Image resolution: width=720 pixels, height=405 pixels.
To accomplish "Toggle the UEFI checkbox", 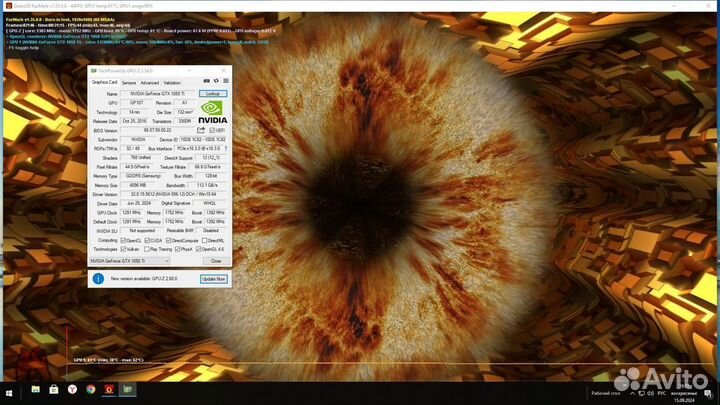I will [213, 130].
